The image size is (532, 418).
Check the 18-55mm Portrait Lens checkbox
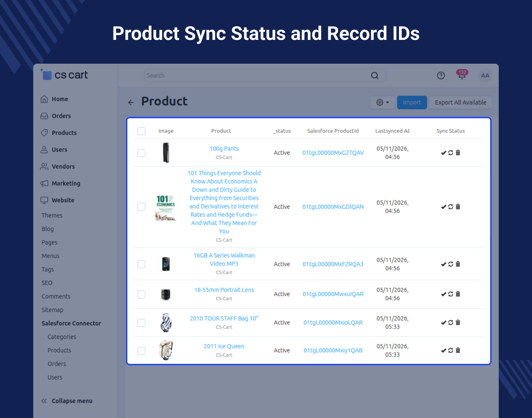point(142,294)
